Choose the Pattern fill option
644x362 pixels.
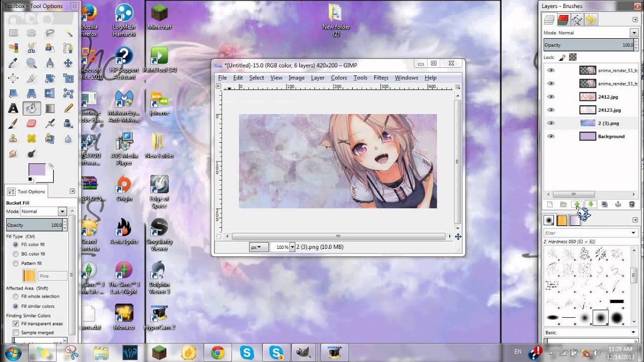(16, 263)
